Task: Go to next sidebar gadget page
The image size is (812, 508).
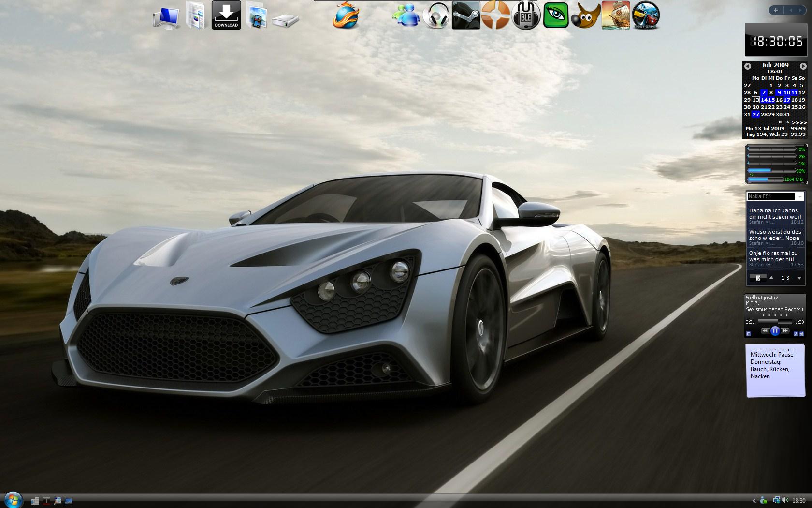Action: point(801,10)
